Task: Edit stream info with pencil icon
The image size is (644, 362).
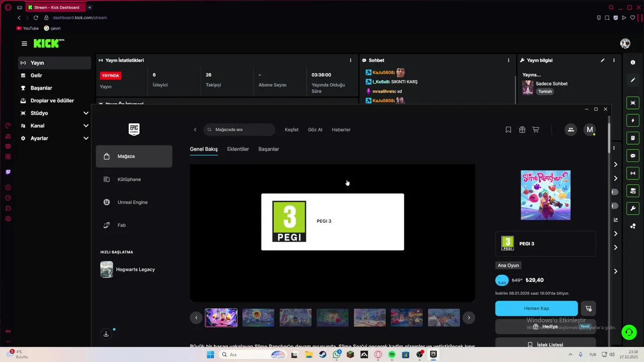Action: (x=603, y=60)
